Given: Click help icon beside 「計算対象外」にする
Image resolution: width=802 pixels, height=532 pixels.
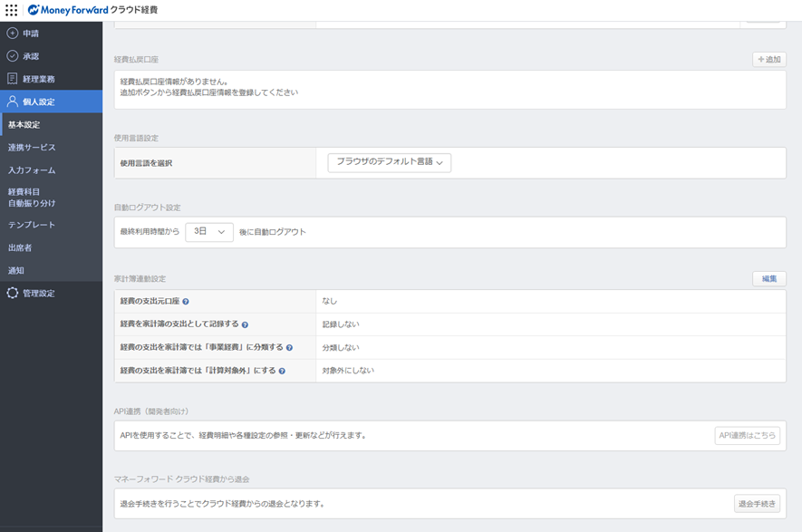Looking at the screenshot, I should coord(282,371).
